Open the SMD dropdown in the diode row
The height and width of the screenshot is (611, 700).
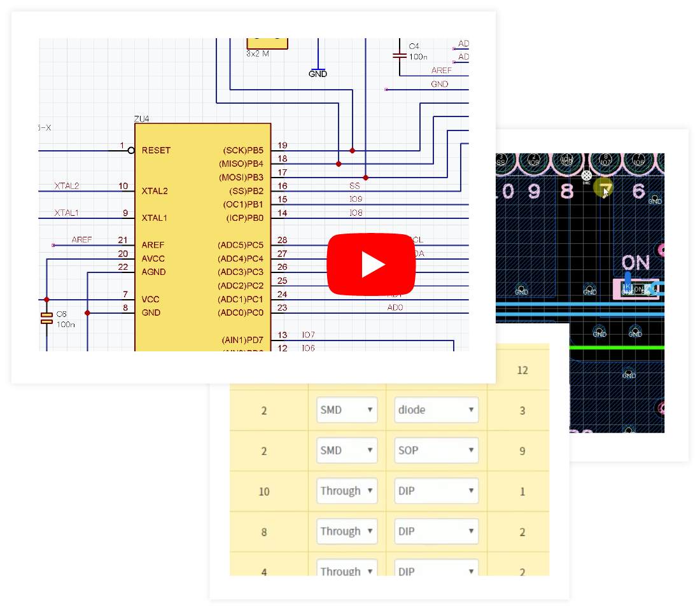[347, 409]
